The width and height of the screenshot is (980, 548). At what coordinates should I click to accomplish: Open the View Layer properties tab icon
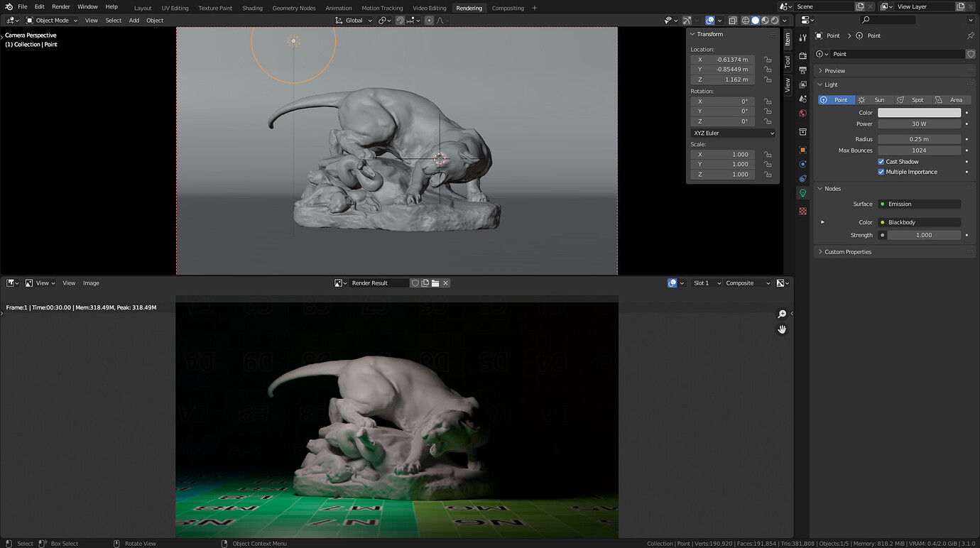pyautogui.click(x=802, y=84)
